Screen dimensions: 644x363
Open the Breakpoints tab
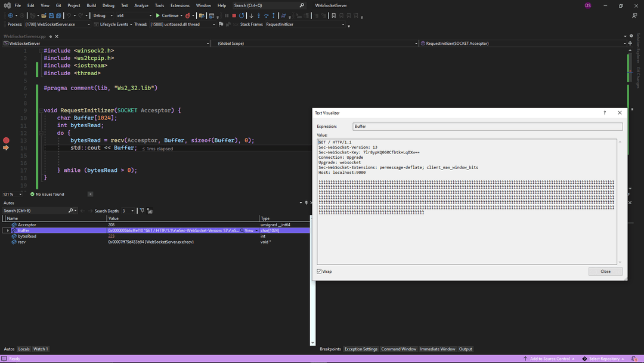pyautogui.click(x=330, y=349)
